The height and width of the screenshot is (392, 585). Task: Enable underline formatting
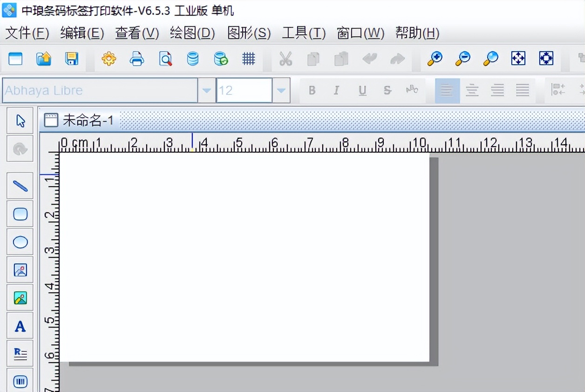362,90
